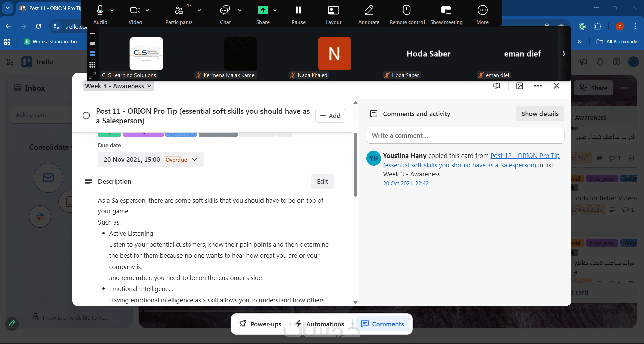
Task: Mark Post 11 card complete circle
Action: (86, 116)
